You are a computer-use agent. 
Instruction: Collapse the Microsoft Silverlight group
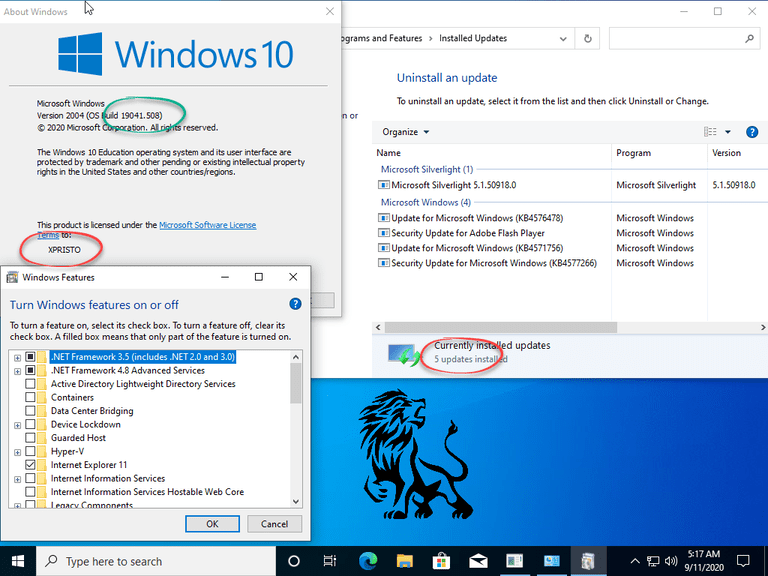tap(427, 169)
